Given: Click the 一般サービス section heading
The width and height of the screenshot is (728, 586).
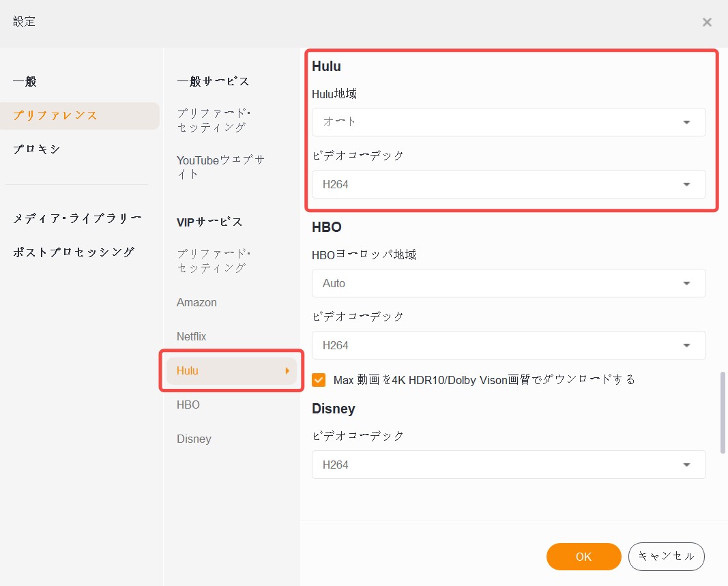Looking at the screenshot, I should 213,82.
